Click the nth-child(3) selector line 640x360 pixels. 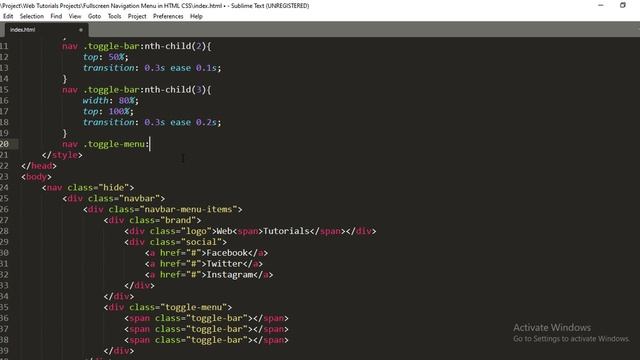coord(137,89)
